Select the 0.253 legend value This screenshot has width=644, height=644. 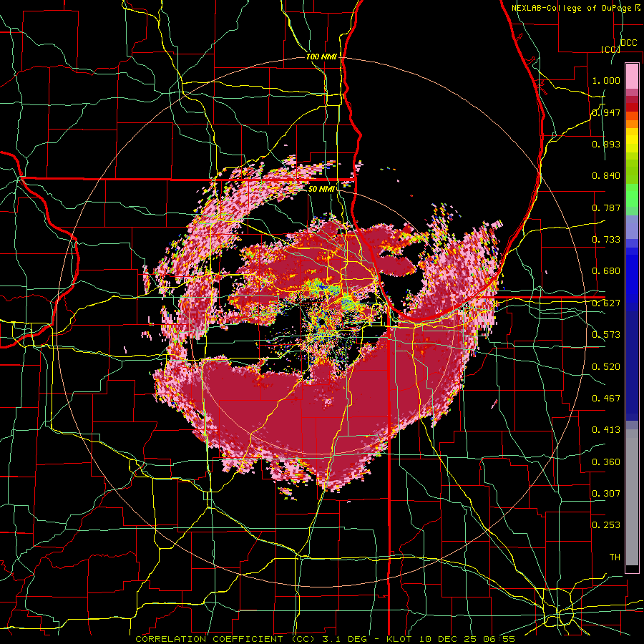pos(606,525)
